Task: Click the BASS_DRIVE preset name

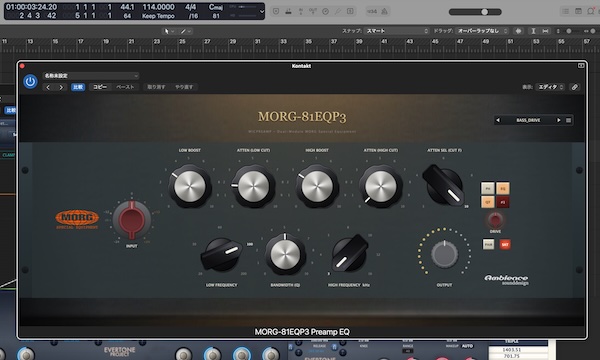Action: pos(528,120)
